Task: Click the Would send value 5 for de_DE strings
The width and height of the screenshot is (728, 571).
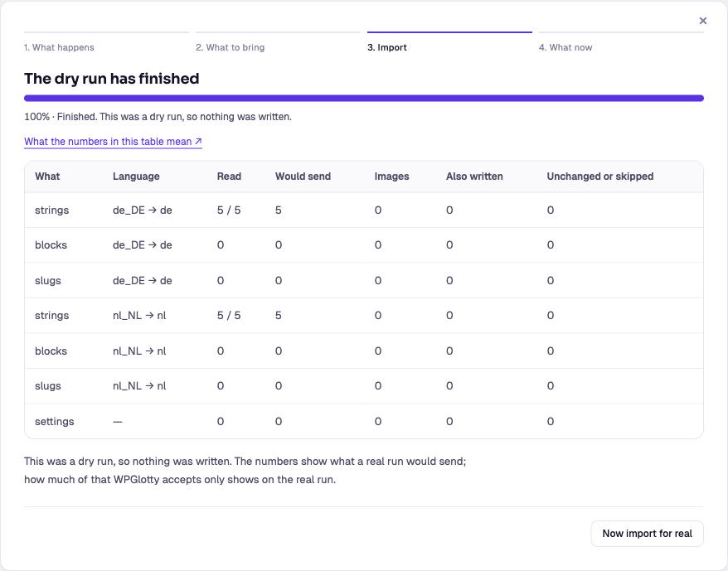Action: 278,210
